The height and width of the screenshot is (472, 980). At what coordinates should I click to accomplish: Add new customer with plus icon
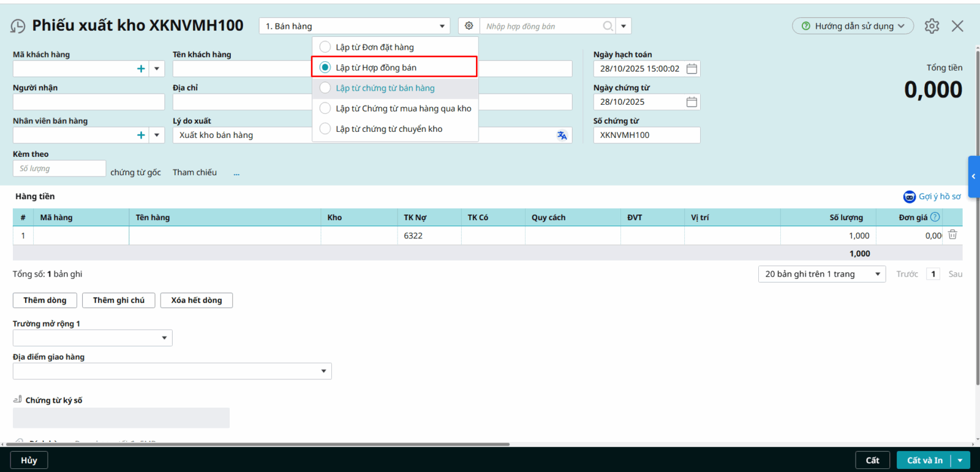coord(141,69)
